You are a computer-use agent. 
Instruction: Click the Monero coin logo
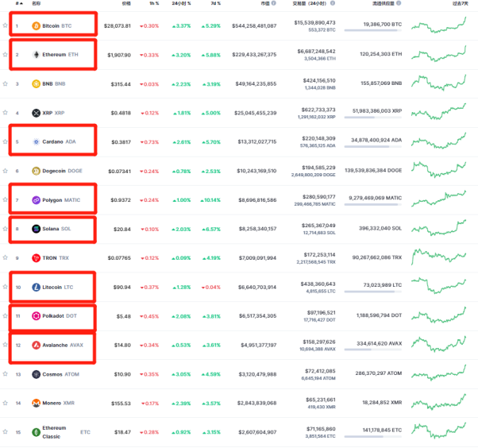coord(36,404)
